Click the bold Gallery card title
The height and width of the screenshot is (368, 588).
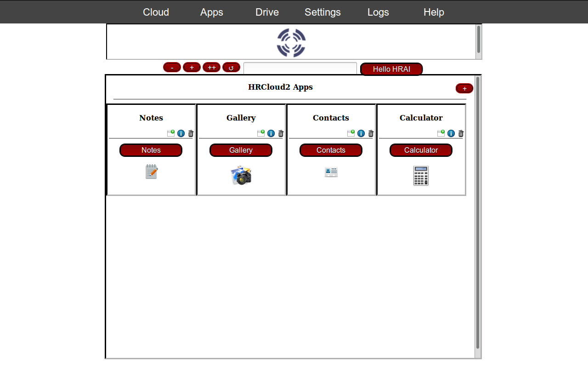click(x=241, y=118)
